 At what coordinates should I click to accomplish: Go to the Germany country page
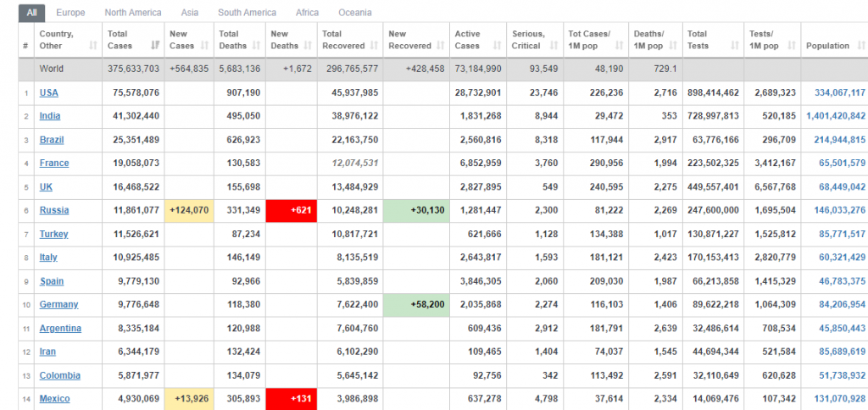click(x=58, y=304)
